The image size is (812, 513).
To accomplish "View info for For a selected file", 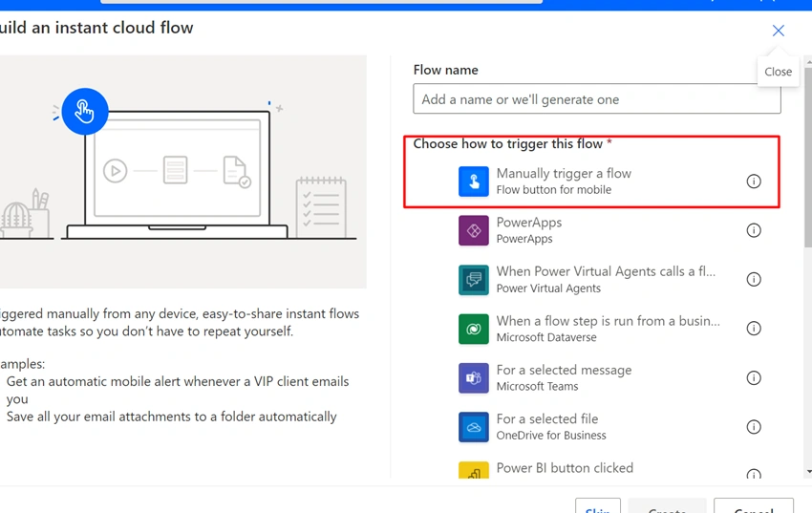I will [754, 427].
